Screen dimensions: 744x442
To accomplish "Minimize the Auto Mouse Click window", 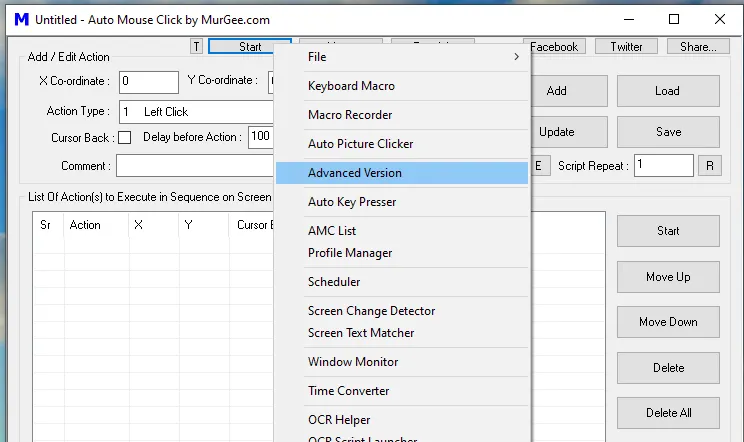I will point(629,19).
